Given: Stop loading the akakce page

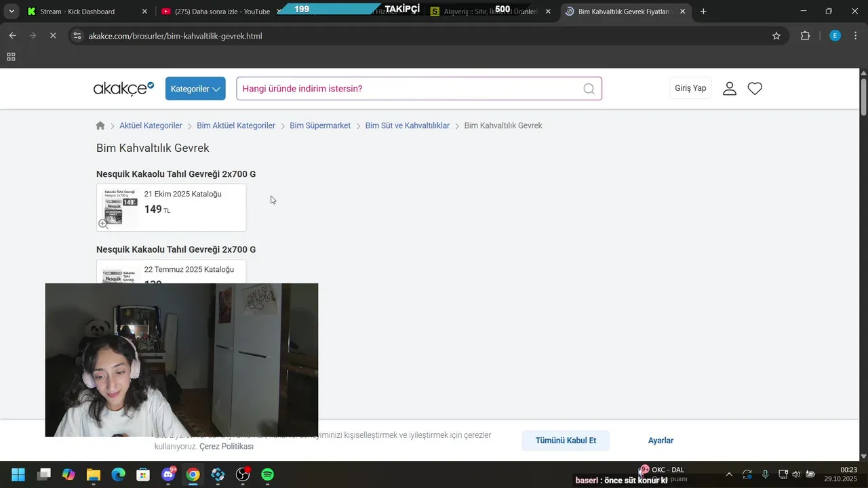Looking at the screenshot, I should [x=53, y=36].
